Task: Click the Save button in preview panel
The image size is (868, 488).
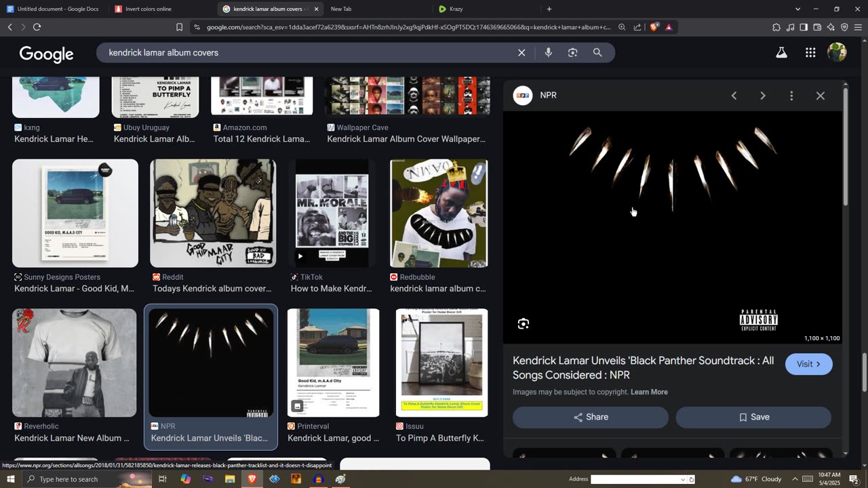Action: [753, 417]
